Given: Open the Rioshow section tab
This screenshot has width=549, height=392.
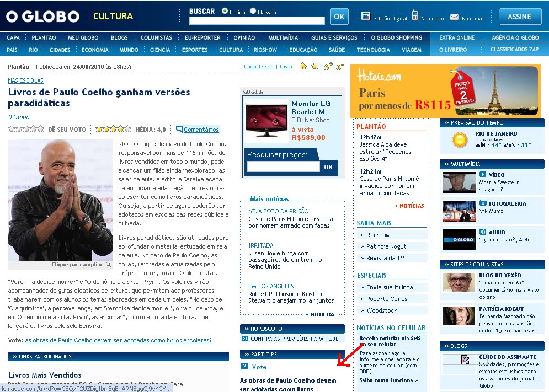Looking at the screenshot, I should pos(265,50).
